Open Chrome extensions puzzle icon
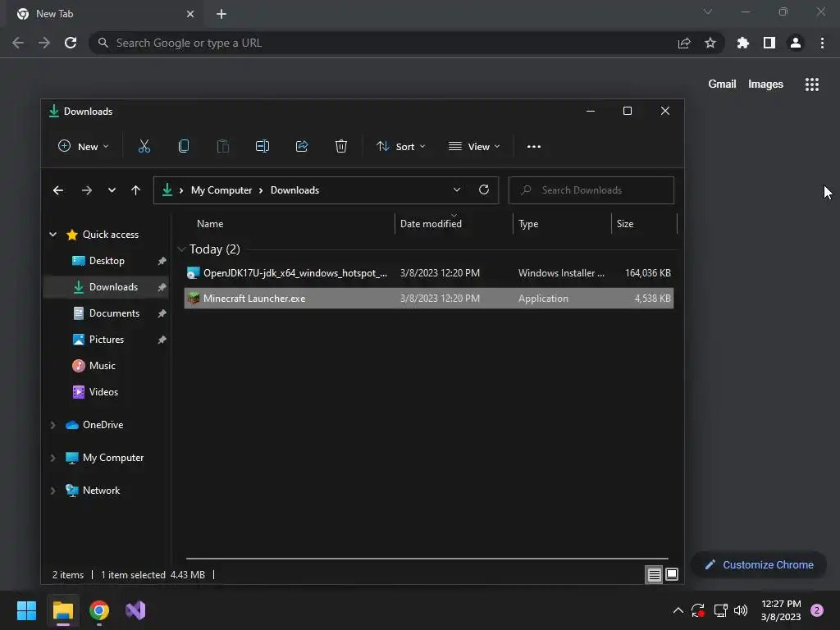 point(743,43)
